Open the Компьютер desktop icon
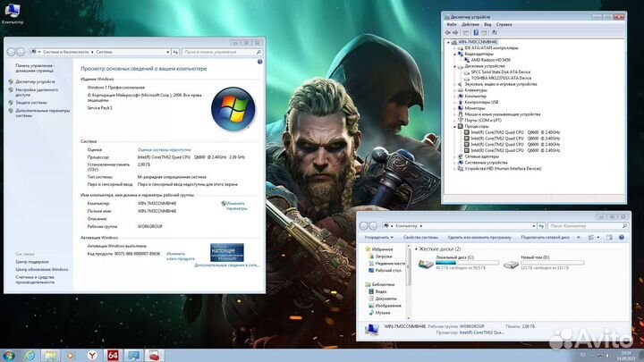Viewport: 644px width, 362px height. [x=13, y=13]
